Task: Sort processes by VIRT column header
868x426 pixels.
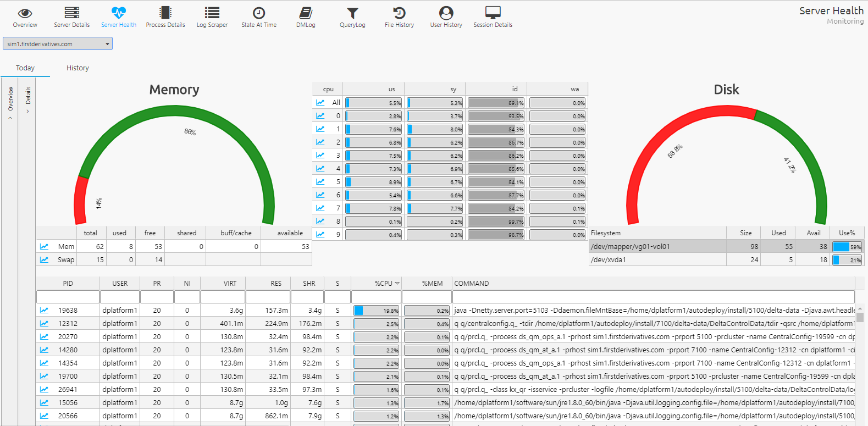Action: pos(223,284)
